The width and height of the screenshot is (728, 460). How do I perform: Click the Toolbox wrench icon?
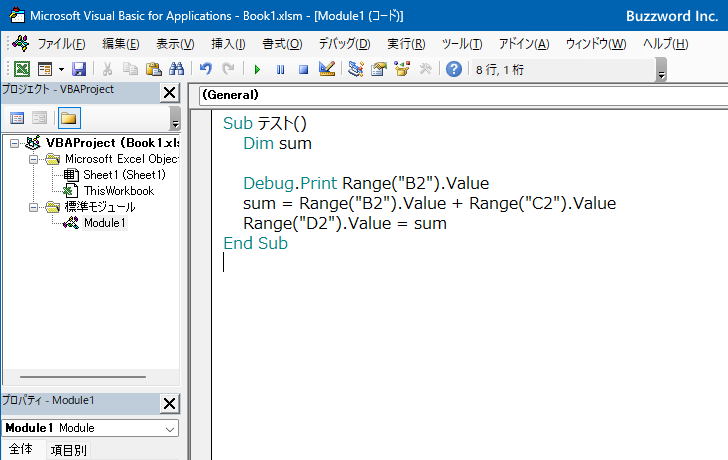pyautogui.click(x=425, y=69)
